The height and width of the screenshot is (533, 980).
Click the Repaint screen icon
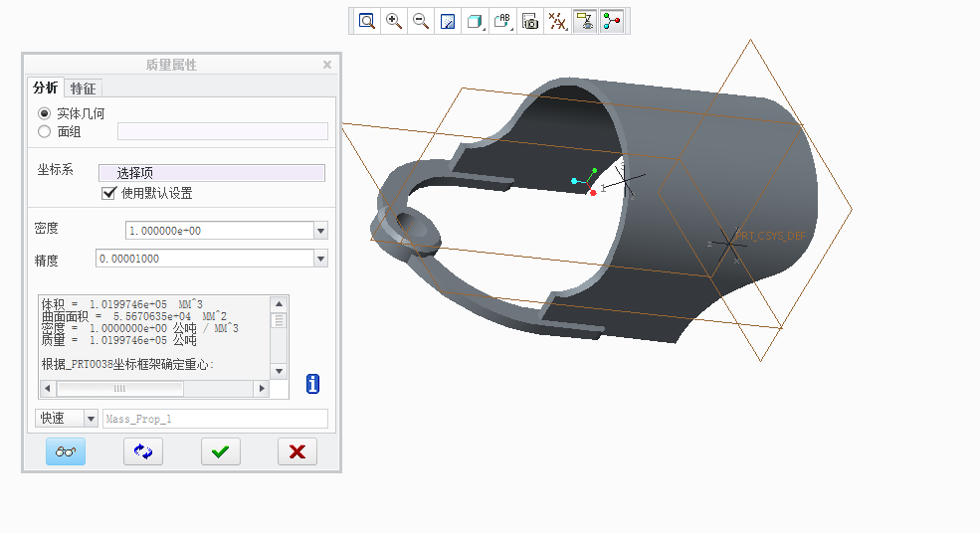click(x=448, y=21)
